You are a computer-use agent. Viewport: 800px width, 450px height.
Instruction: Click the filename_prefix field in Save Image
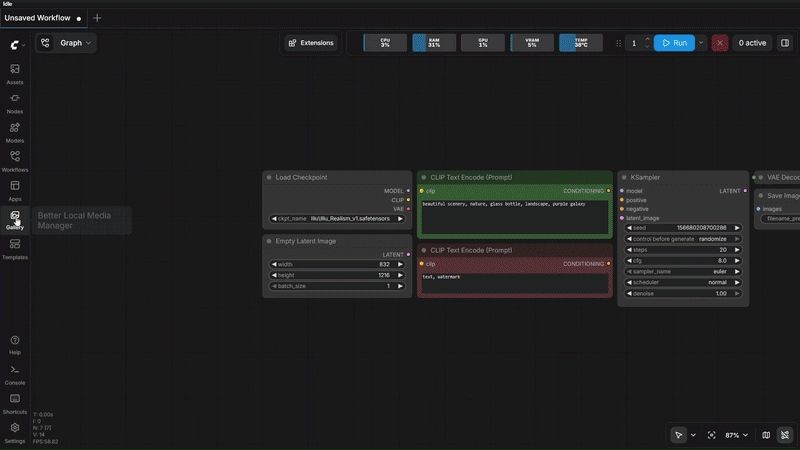[781, 219]
